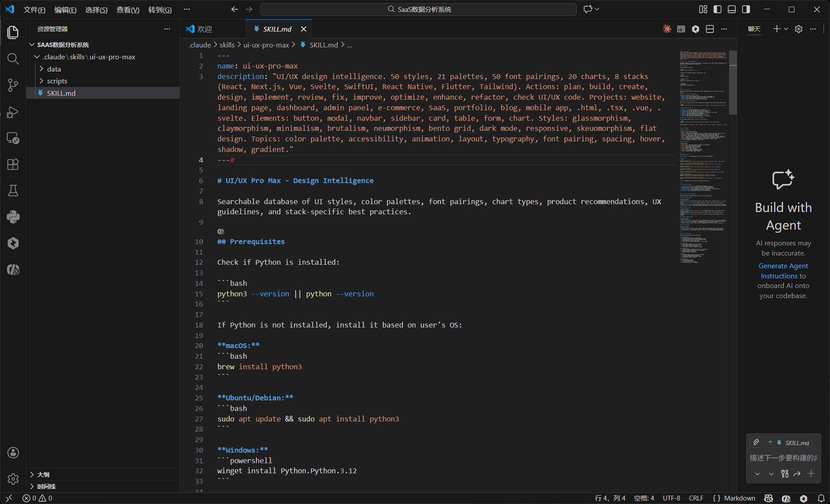The height and width of the screenshot is (504, 830).
Task: Go back with the navigation arrow
Action: point(235,9)
